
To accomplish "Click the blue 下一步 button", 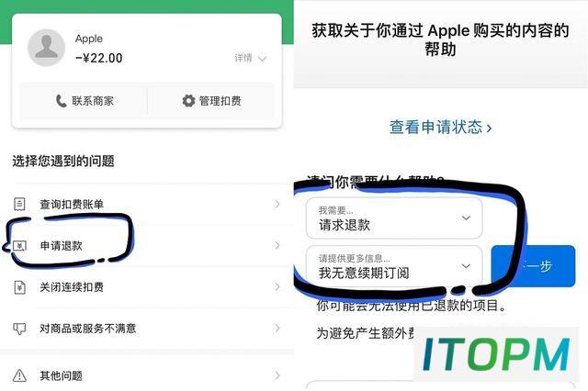I will click(533, 266).
